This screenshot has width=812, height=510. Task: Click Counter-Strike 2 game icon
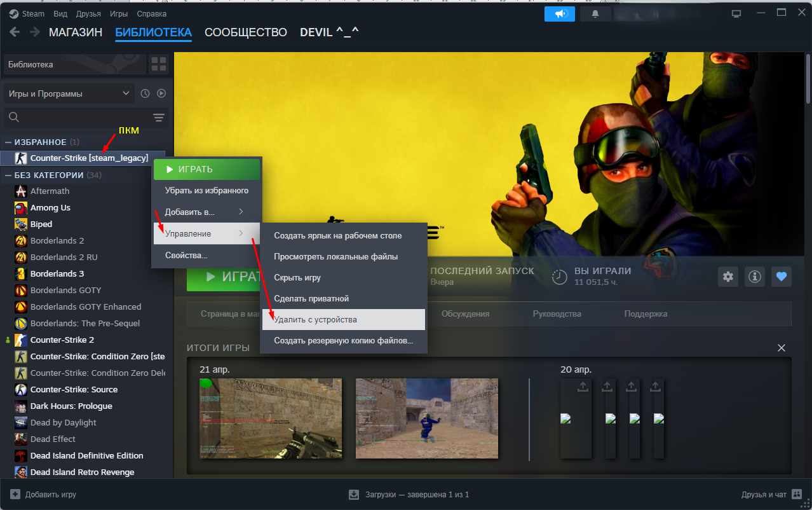pos(21,340)
